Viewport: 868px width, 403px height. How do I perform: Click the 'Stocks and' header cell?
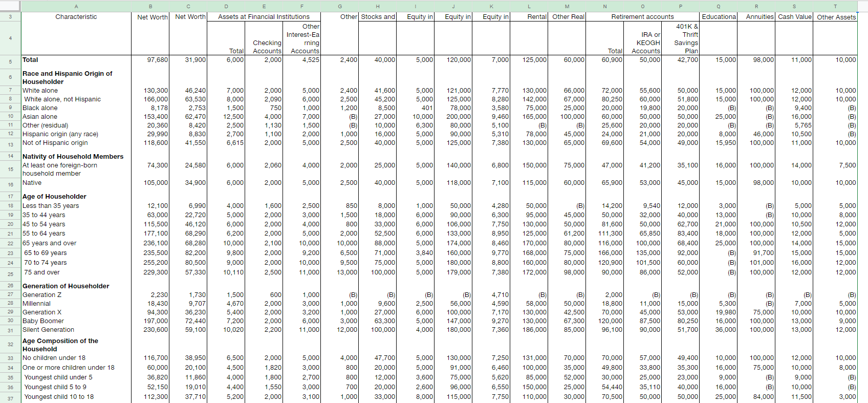point(378,17)
